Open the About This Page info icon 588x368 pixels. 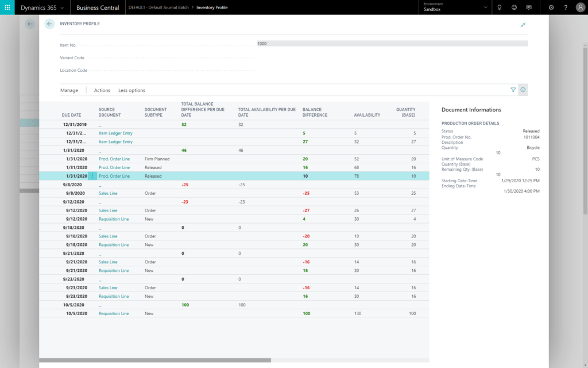(x=523, y=90)
